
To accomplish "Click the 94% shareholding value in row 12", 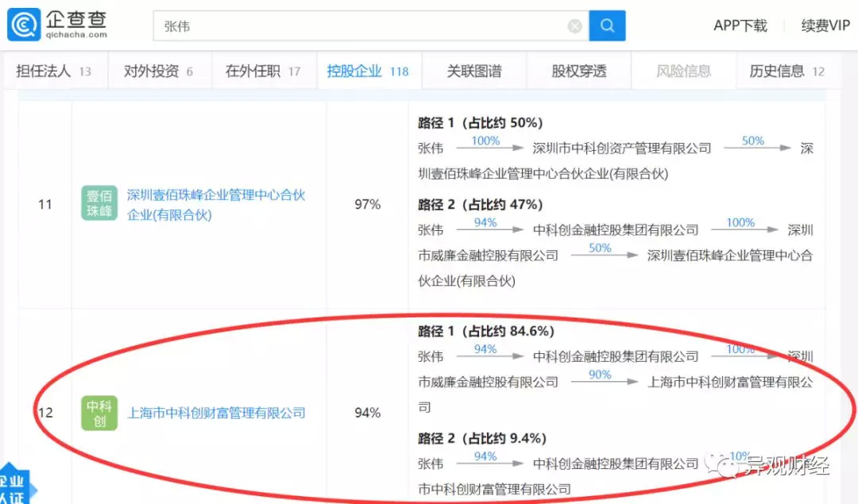I will point(367,413).
